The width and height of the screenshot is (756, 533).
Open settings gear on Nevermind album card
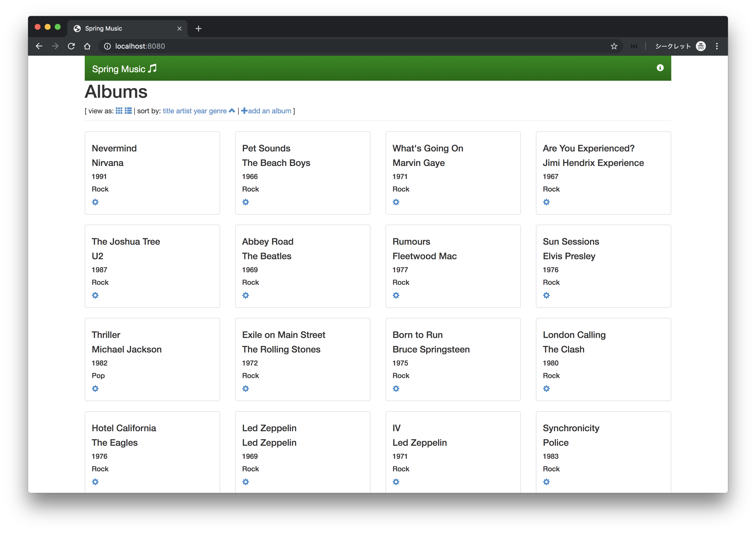[x=95, y=202]
